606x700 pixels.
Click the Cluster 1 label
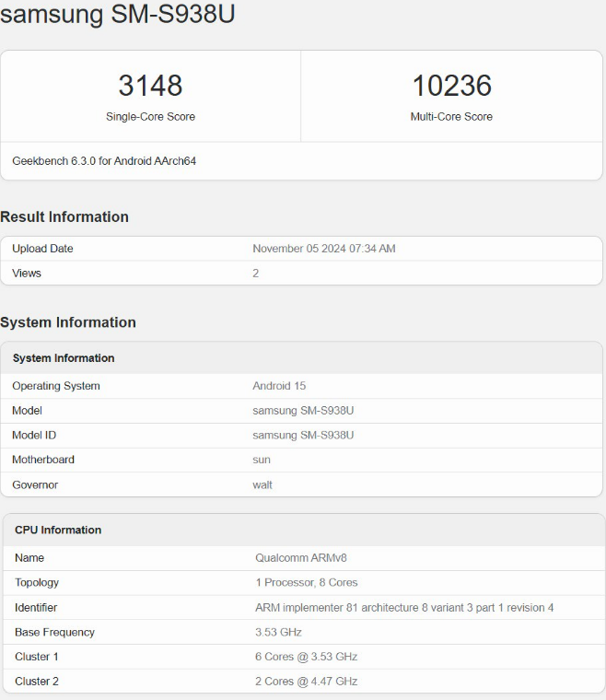[x=37, y=657]
